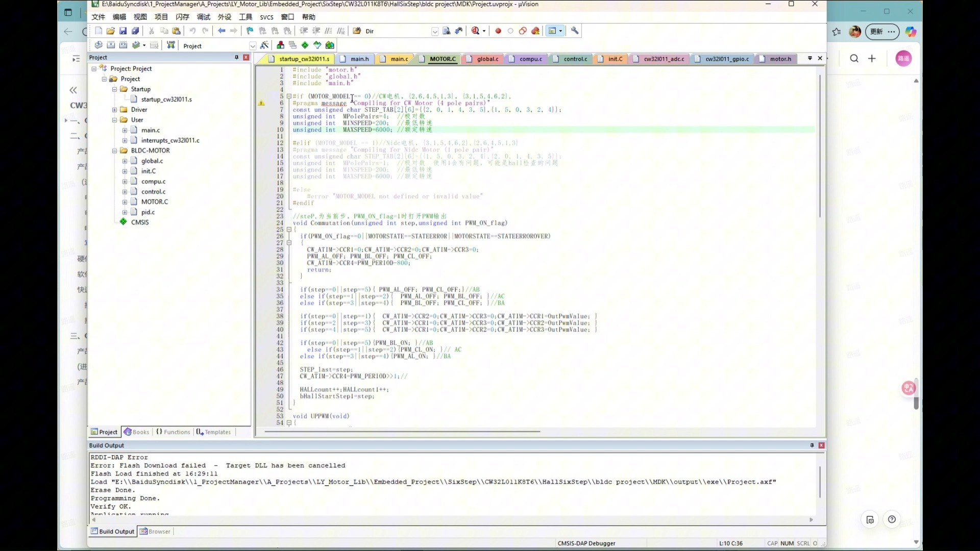Switch to the Browser output tab
The image size is (980, 551).
pyautogui.click(x=155, y=531)
